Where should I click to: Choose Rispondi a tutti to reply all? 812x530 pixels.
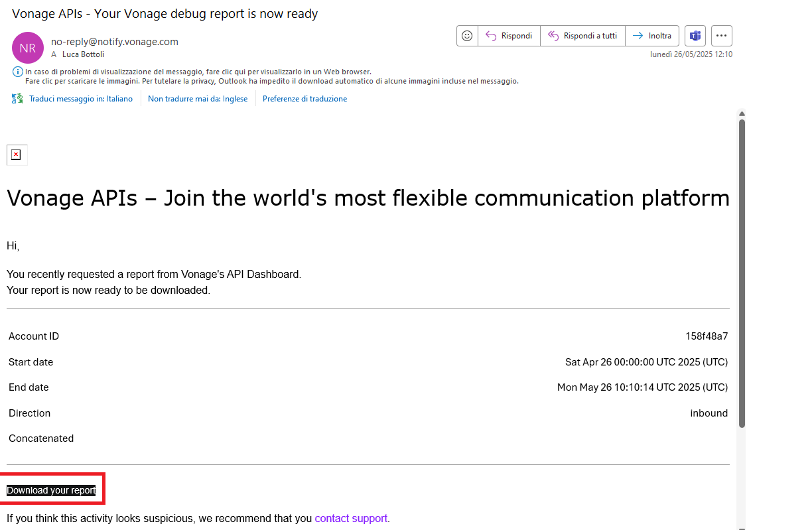click(x=582, y=36)
